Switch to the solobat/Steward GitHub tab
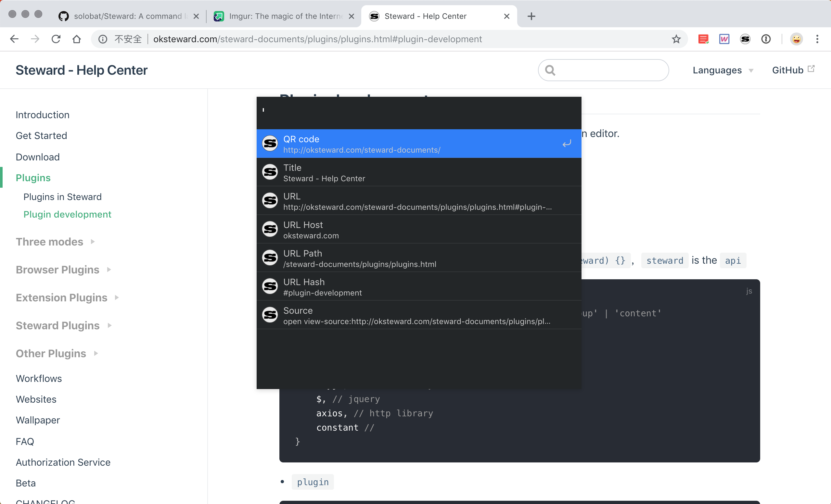 click(x=128, y=16)
